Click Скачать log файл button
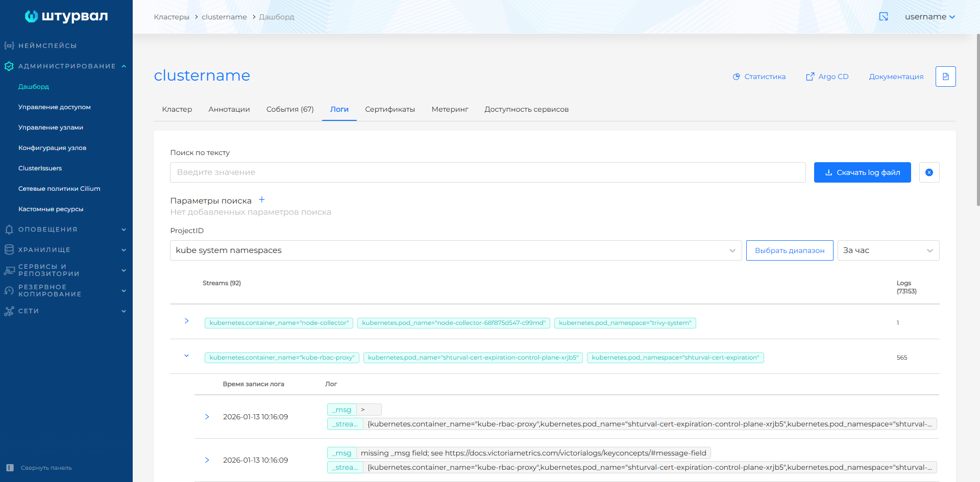Image resolution: width=980 pixels, height=482 pixels. point(862,172)
